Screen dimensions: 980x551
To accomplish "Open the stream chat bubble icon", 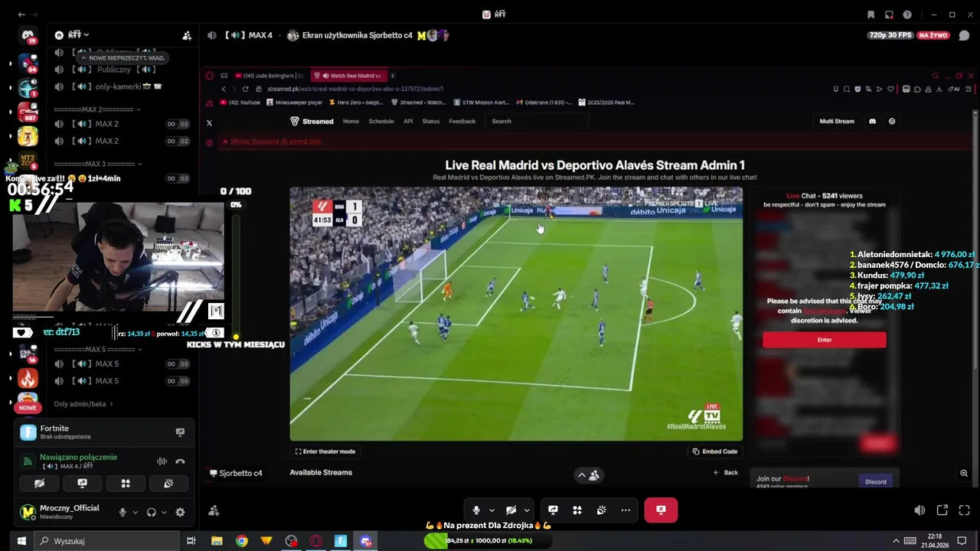I will (x=964, y=35).
